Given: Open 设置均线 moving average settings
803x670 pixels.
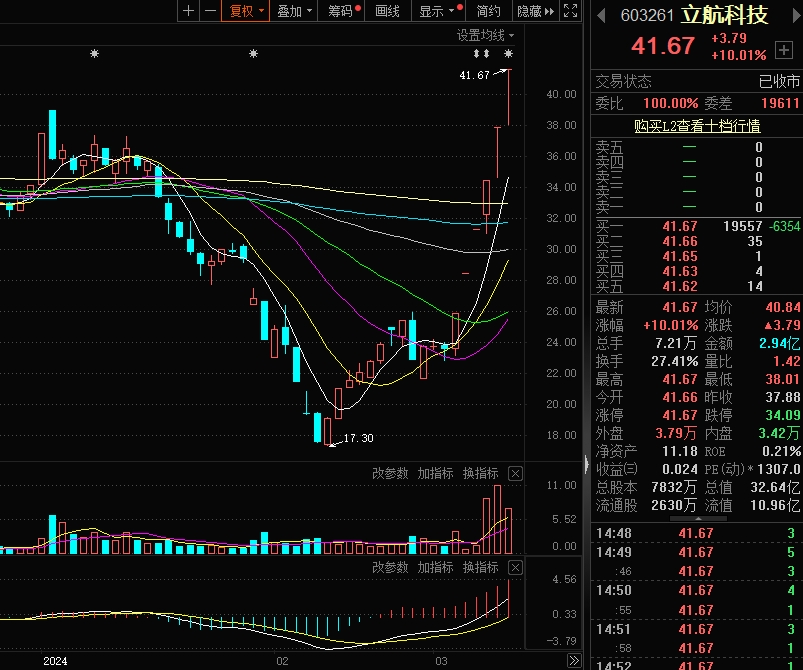Looking at the screenshot, I should point(485,35).
